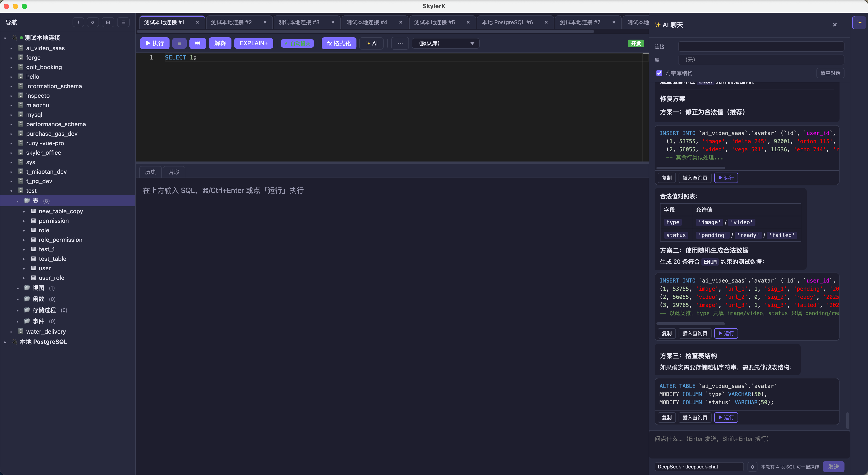This screenshot has height=475, width=868.
Task: Click 清空对话 to clear the chat
Action: click(830, 73)
